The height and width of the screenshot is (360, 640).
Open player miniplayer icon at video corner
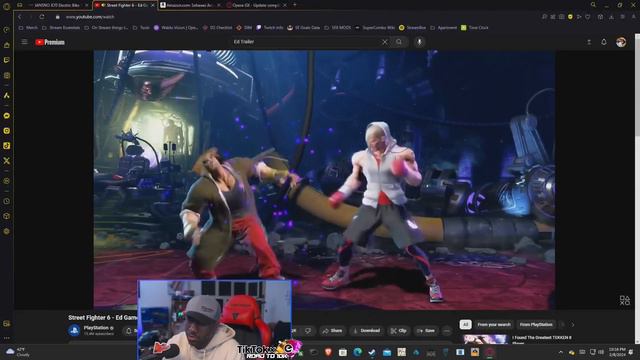click(624, 300)
